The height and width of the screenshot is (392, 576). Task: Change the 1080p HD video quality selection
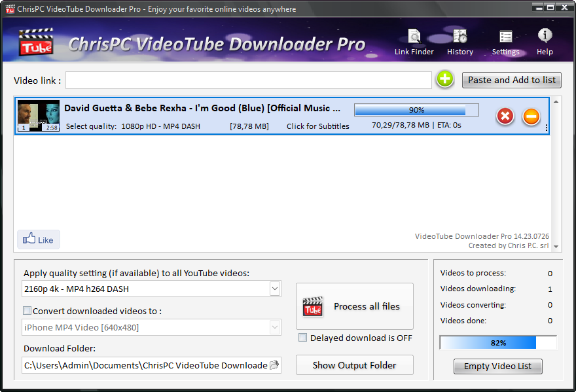point(160,126)
